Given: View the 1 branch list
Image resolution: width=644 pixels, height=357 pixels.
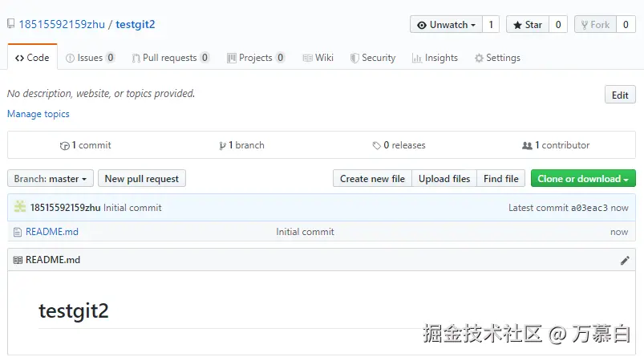Looking at the screenshot, I should tap(241, 145).
